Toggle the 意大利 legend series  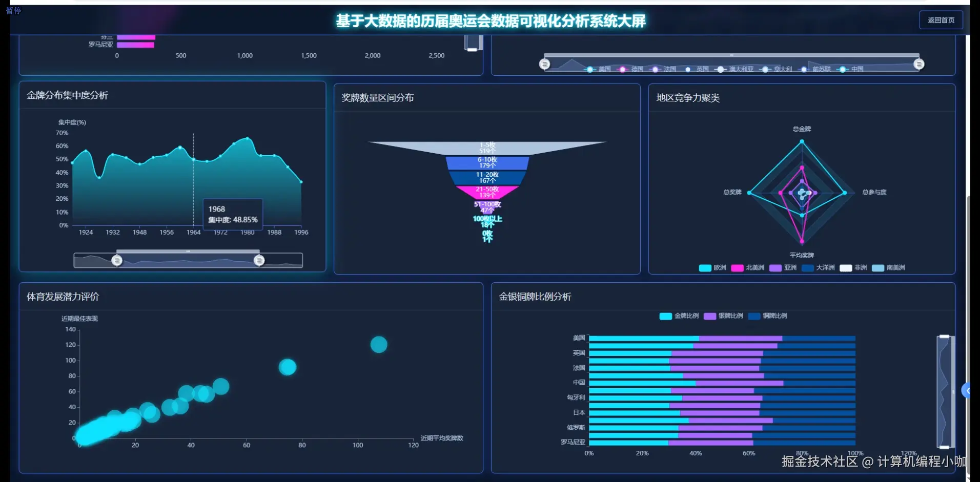776,69
